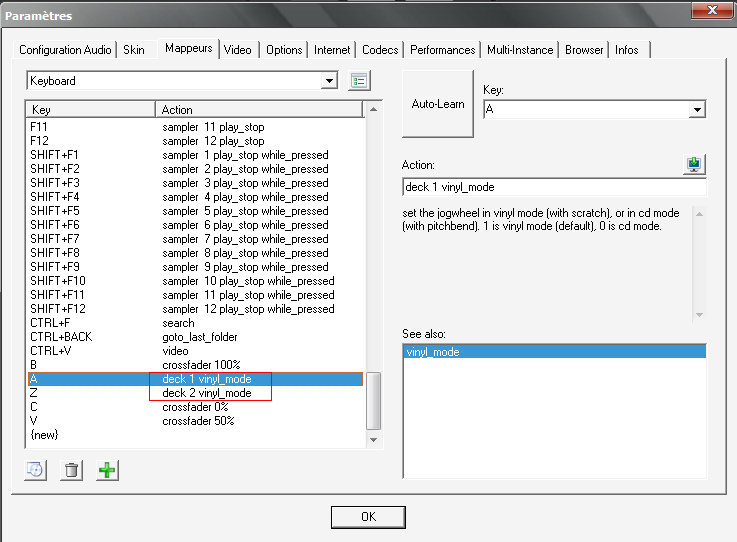Viewport: 737px width, 542px height.
Task: Select the {new} mapping entry
Action: (45, 436)
